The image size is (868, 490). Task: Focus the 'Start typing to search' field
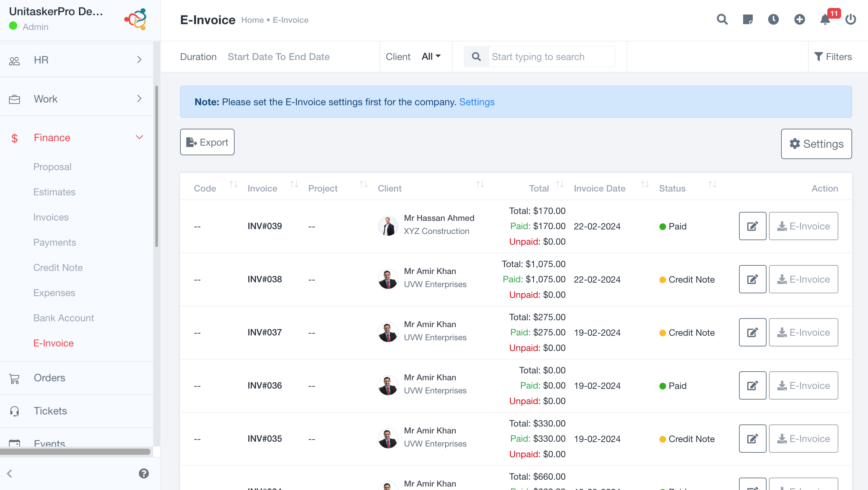pos(552,57)
